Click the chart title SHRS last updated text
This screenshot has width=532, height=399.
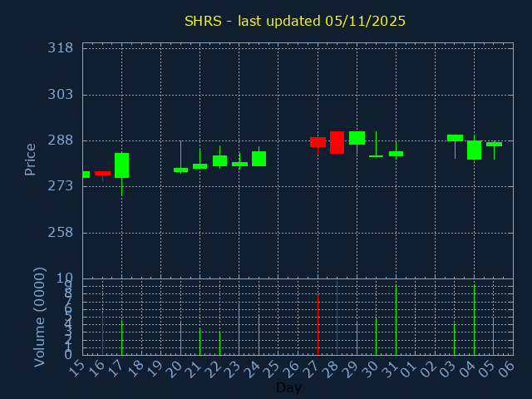(295, 21)
